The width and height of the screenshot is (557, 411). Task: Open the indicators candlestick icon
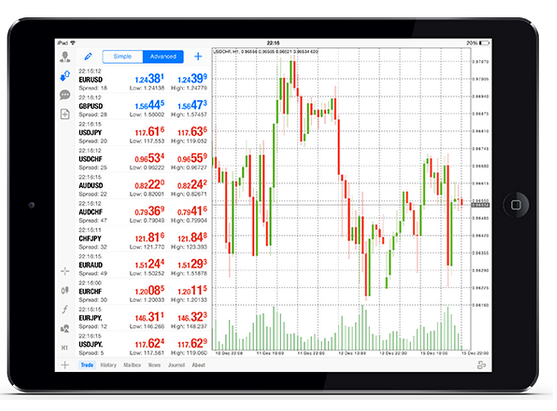[65, 291]
